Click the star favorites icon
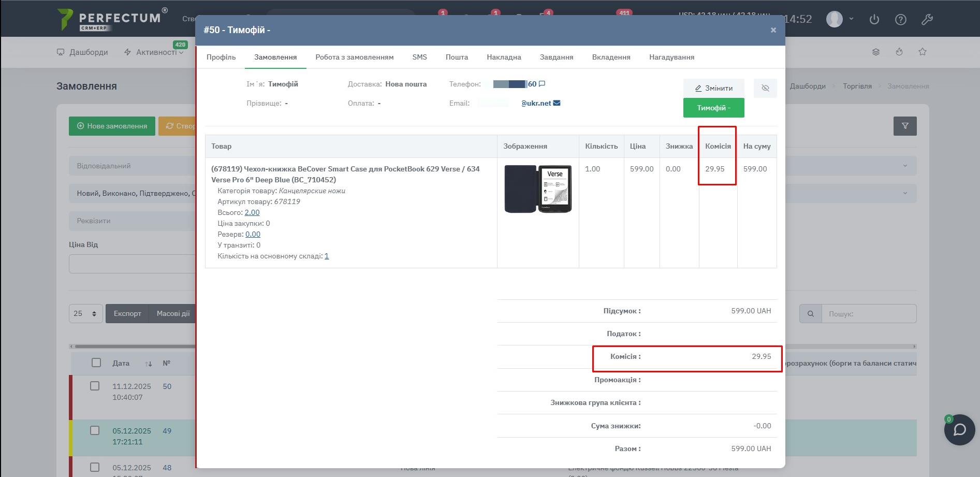Image resolution: width=980 pixels, height=477 pixels. point(922,52)
